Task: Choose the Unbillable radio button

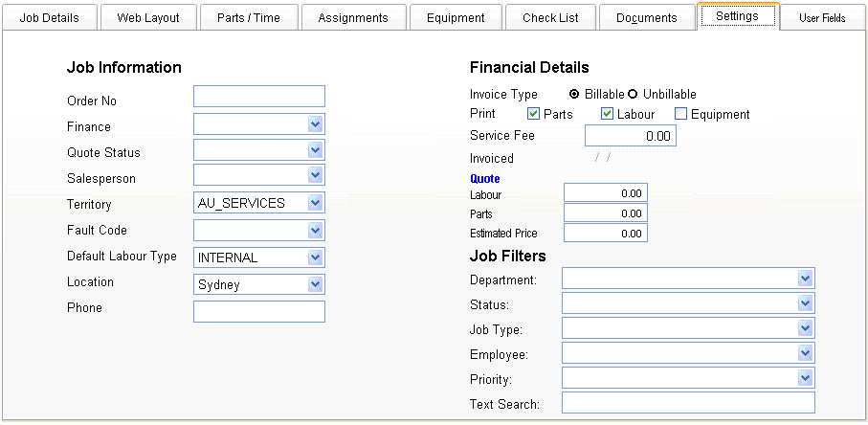Action: tap(633, 95)
